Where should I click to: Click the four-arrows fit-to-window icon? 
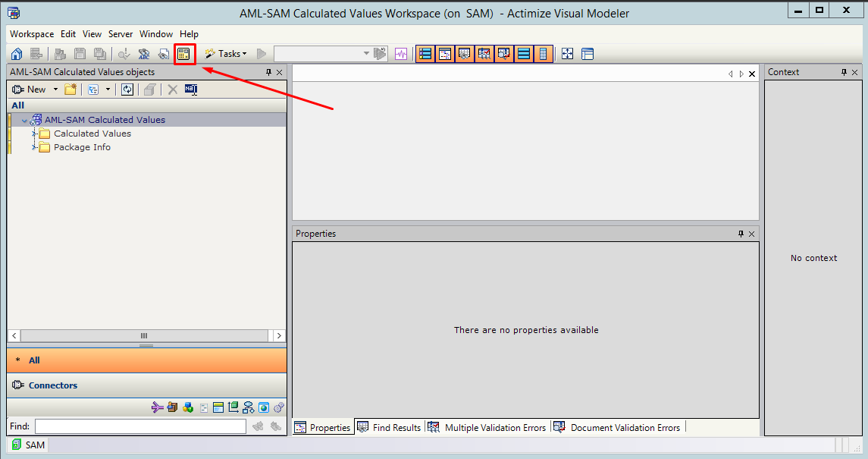tap(567, 54)
